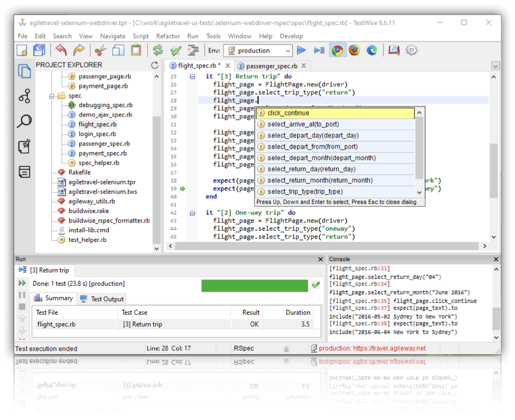This screenshot has width=515, height=420.
Task: Select the Firefox browser icon
Action: [x=354, y=51]
